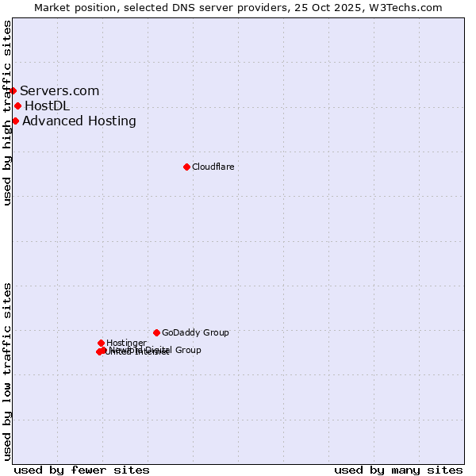Select the United Internet data point
The image size is (476, 476).
(x=99, y=351)
